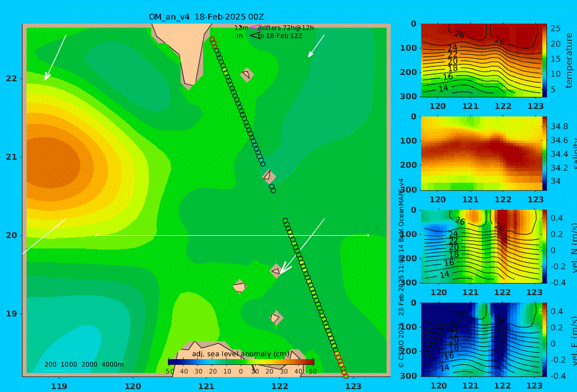Open the northward velocity cross-section panel

pos(481,246)
